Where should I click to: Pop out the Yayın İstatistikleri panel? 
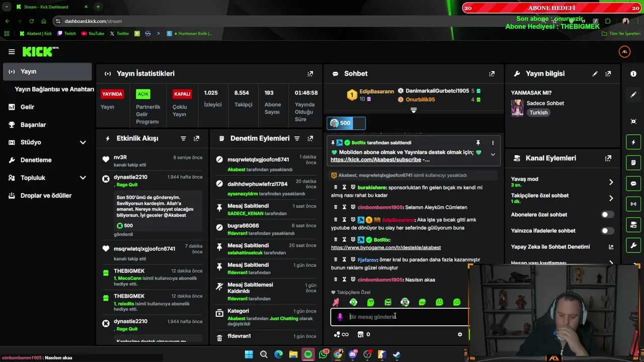pos(310,73)
